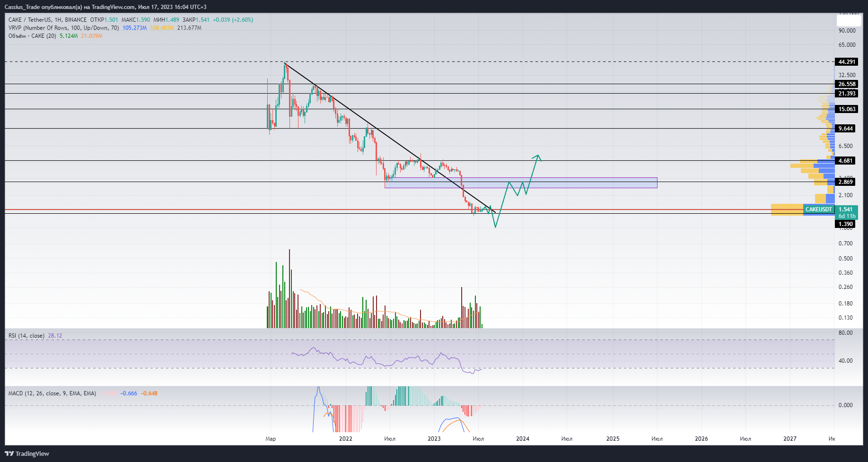Click the white box atop the price axis
The height and width of the screenshot is (462, 868).
tap(849, 20)
